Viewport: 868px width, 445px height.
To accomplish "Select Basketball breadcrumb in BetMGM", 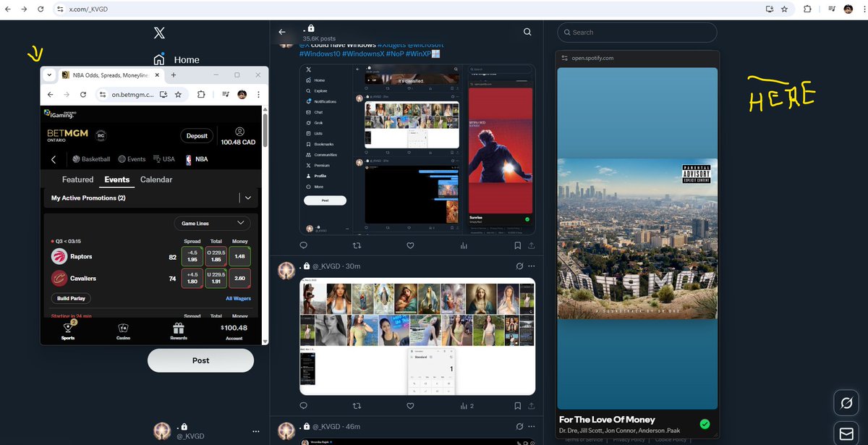I will pos(91,159).
